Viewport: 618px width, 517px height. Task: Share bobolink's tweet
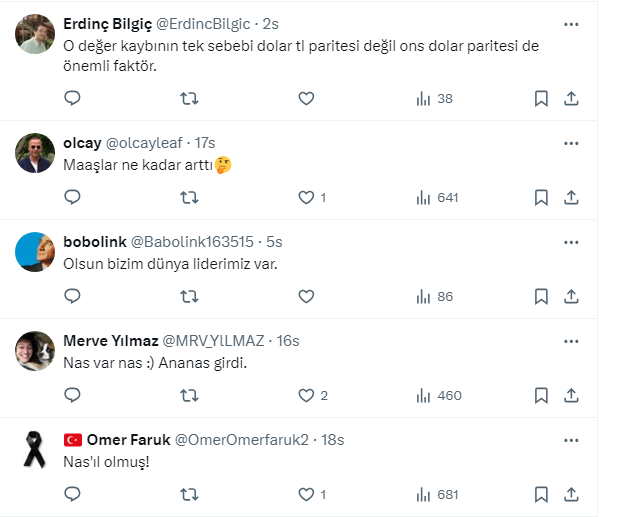[571, 296]
